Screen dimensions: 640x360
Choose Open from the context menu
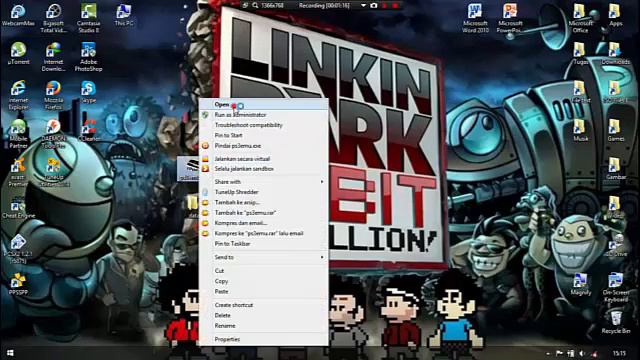tap(264, 105)
